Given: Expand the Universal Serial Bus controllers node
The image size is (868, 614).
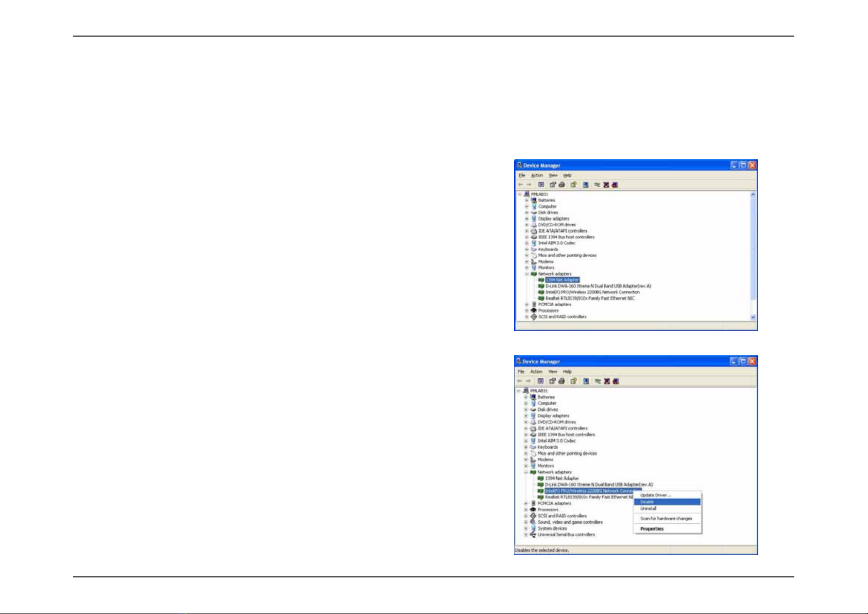Looking at the screenshot, I should 526,535.
